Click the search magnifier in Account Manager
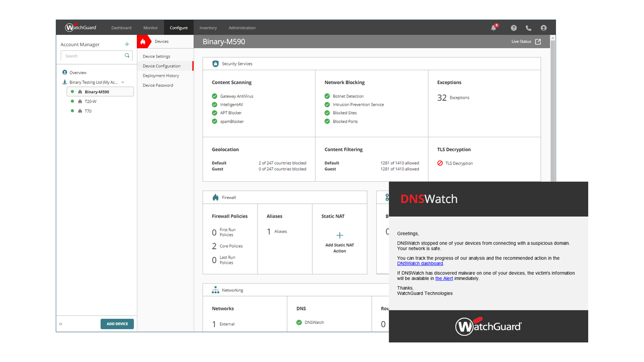The height and width of the screenshot is (362, 644). pos(127,55)
